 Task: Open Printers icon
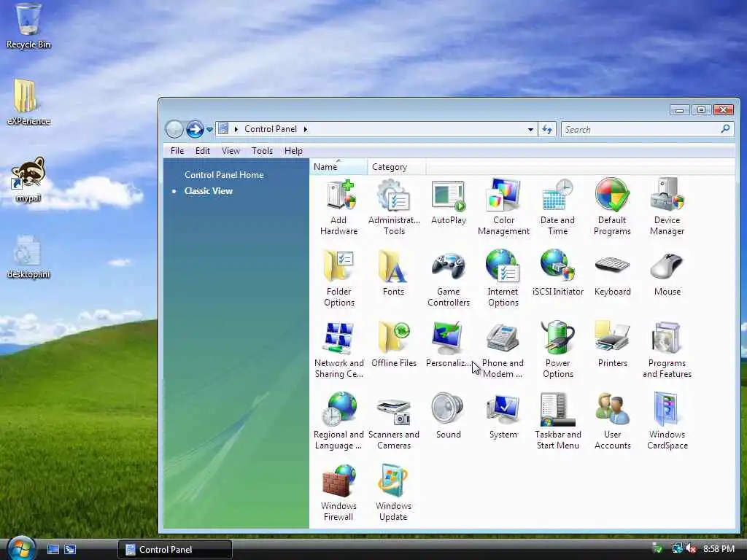[612, 344]
